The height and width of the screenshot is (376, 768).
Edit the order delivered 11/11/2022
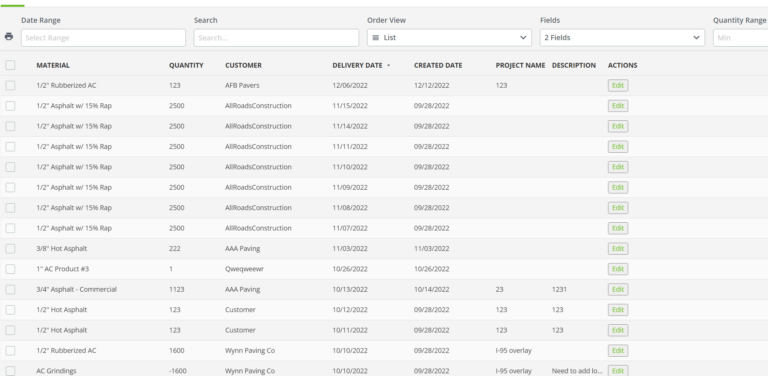pyautogui.click(x=618, y=146)
